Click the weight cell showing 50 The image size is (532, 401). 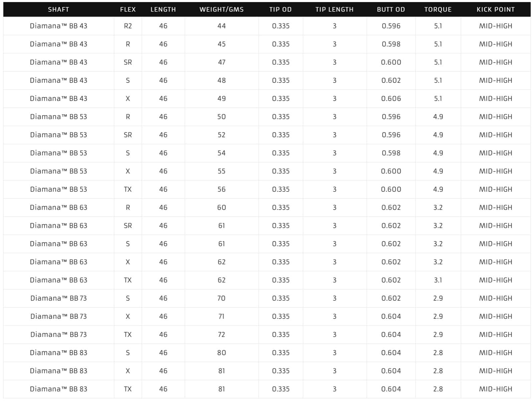pyautogui.click(x=221, y=117)
